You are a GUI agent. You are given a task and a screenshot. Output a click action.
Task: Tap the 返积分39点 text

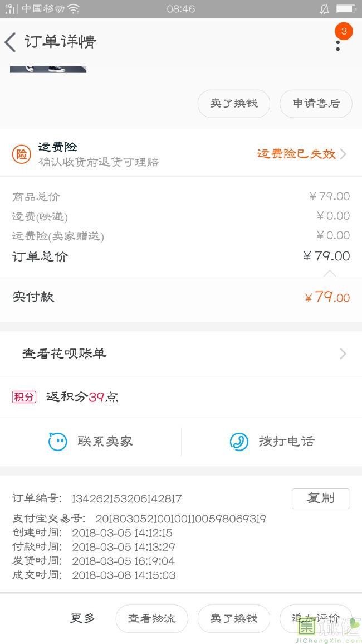click(82, 397)
